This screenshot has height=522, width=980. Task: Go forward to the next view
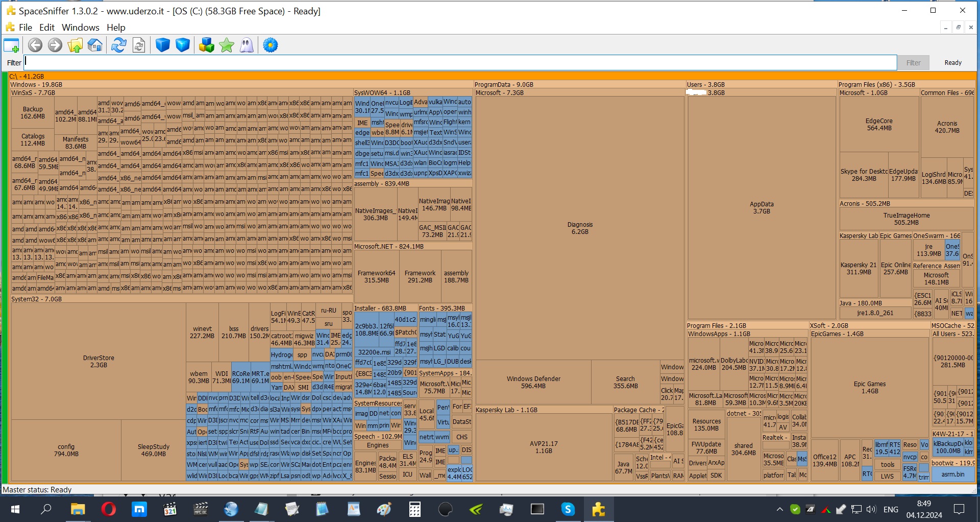[55, 45]
